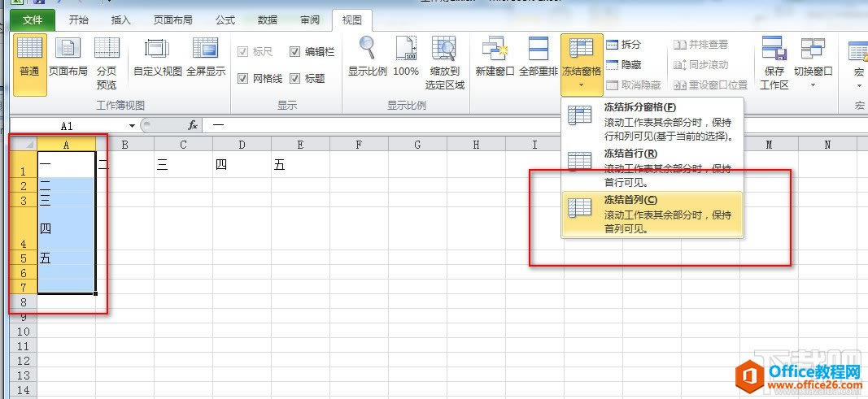Select column N header
The height and width of the screenshot is (399, 868).
coord(827,145)
